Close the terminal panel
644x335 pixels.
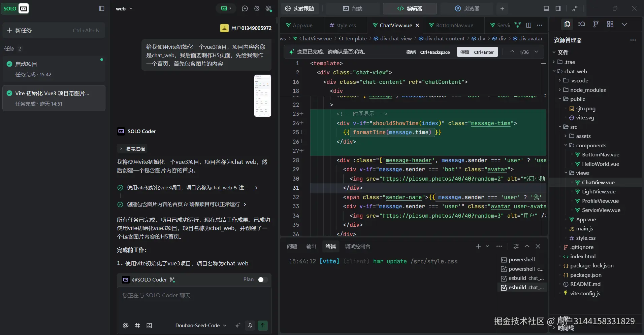click(x=538, y=247)
